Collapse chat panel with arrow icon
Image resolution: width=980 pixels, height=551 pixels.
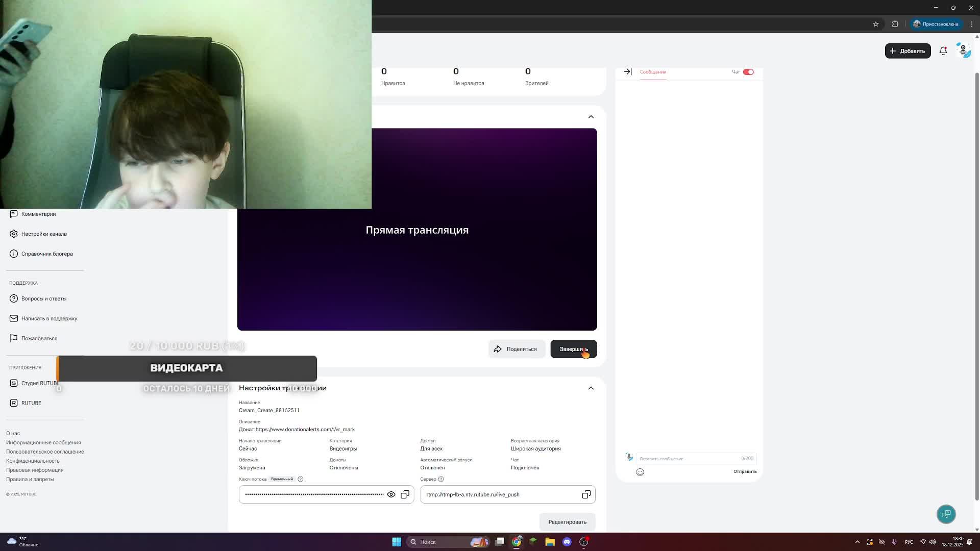(628, 72)
